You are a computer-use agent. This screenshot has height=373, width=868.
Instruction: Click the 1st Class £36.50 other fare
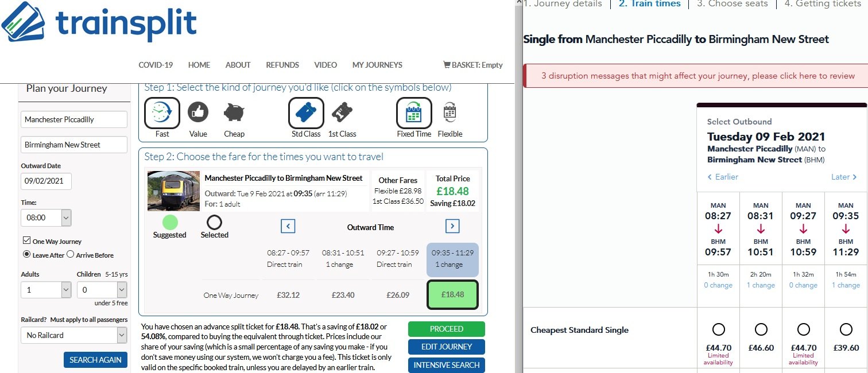click(x=398, y=201)
